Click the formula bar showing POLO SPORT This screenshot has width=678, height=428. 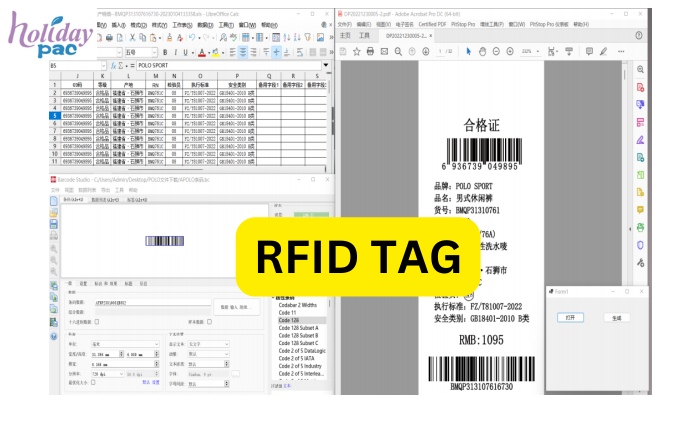tap(229, 65)
